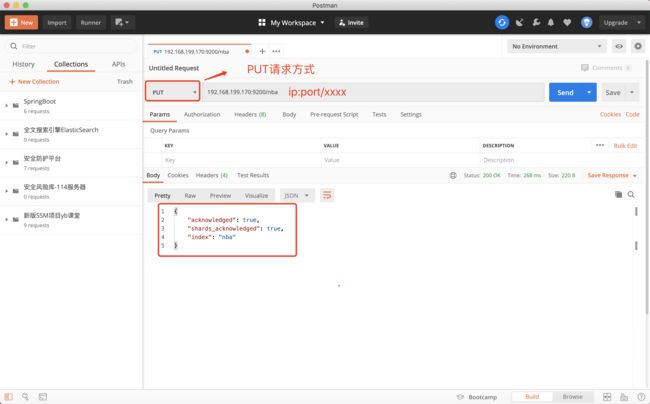Open keyboard shortcuts icon in status bar
This screenshot has width=650, height=404.
624,397
